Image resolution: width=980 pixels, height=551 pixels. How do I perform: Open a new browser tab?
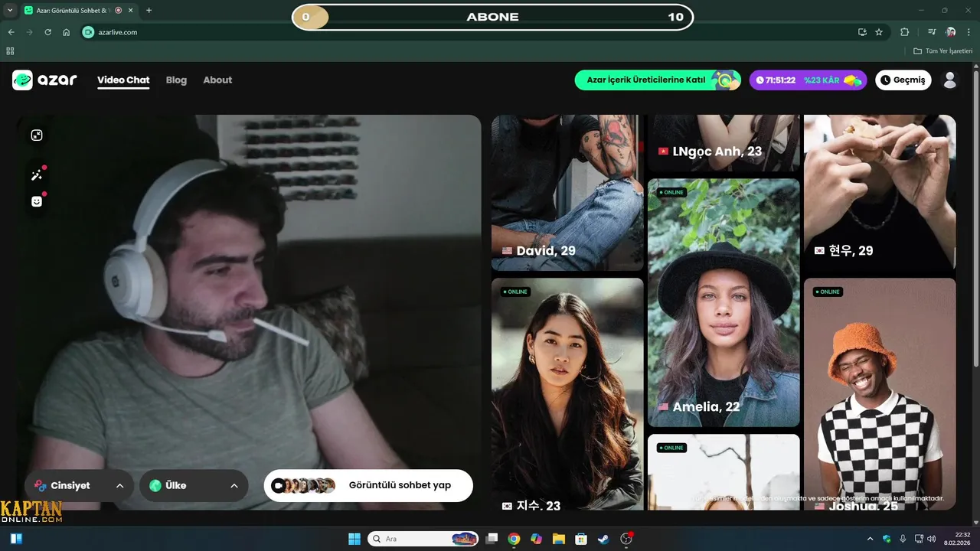tap(149, 10)
